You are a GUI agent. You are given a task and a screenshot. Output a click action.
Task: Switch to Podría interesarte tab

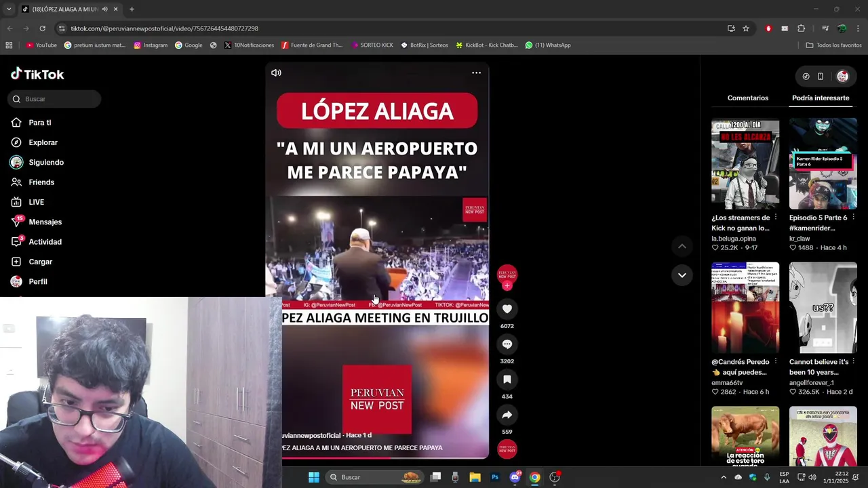821,98
